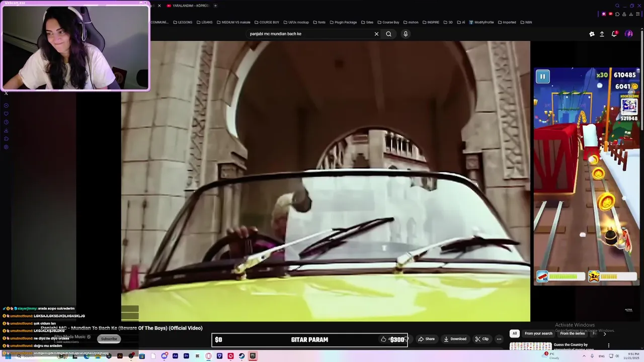Open more actions ellipsis under video
644x362 pixels.
click(499, 339)
